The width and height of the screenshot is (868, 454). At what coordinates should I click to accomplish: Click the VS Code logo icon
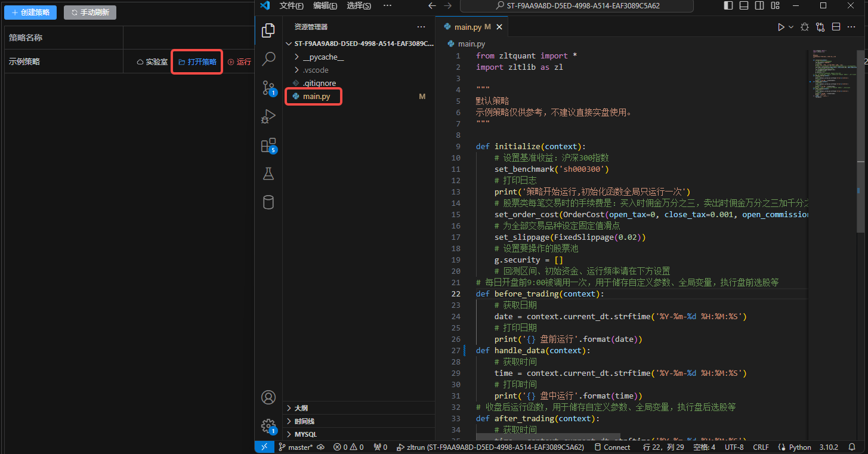coord(265,5)
